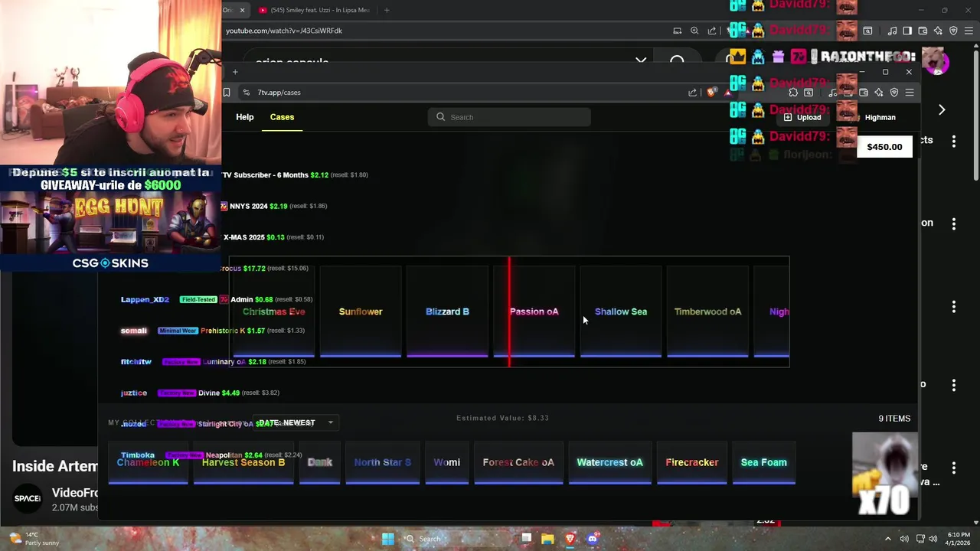Open Brave Wallet in 7tv window toolbar

click(x=864, y=93)
